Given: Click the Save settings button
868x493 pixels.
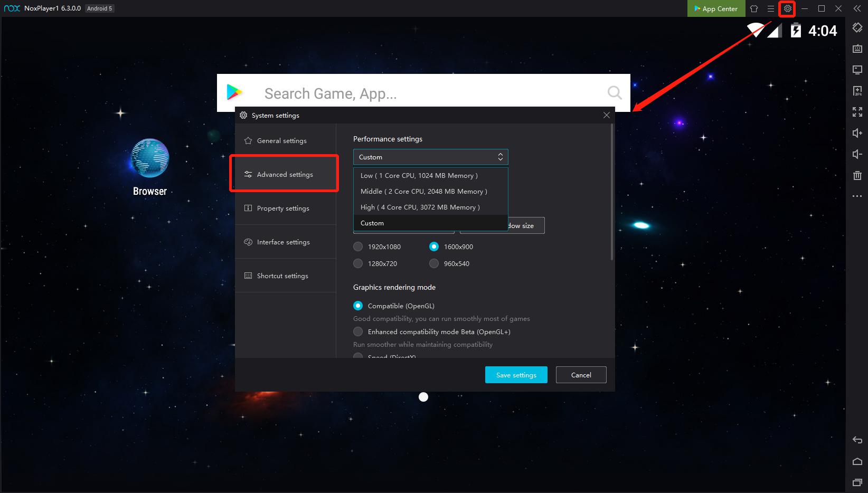Looking at the screenshot, I should pyautogui.click(x=516, y=375).
